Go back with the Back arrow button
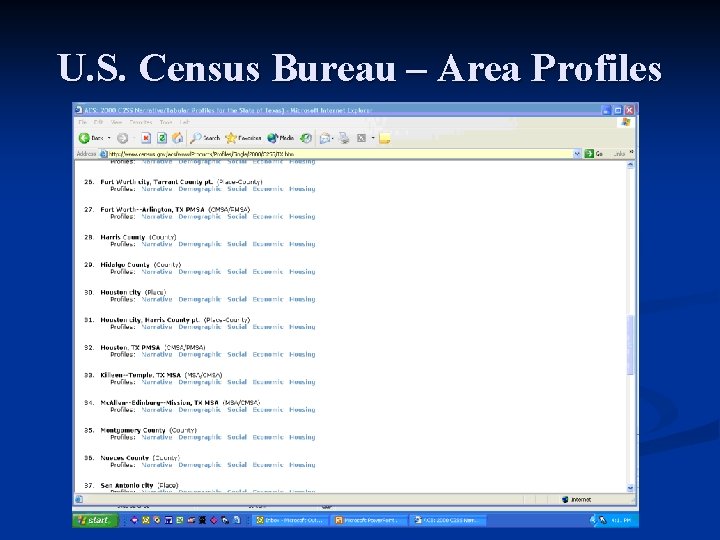Viewport: 720px width, 540px height. [x=91, y=138]
